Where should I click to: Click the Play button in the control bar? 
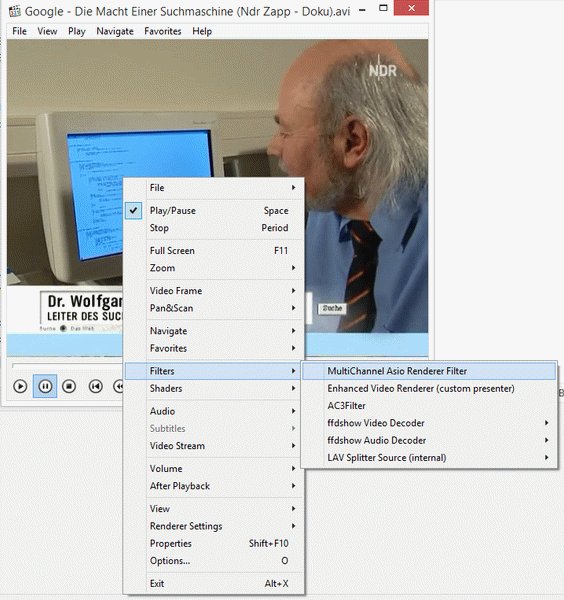click(20, 386)
